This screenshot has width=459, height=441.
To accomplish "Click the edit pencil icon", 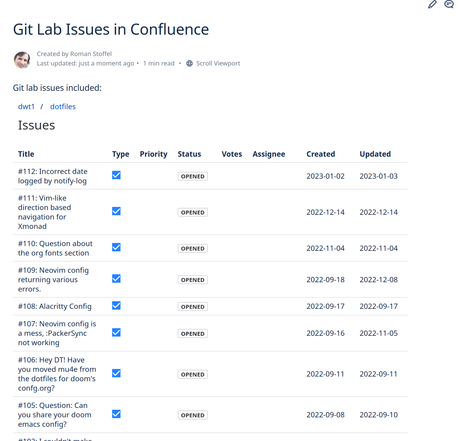I will tap(432, 4).
